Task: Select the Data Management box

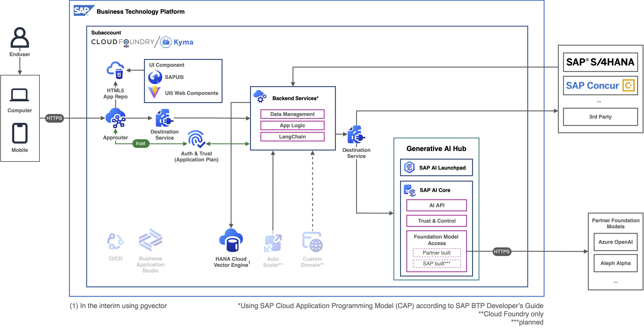Action: coord(292,114)
